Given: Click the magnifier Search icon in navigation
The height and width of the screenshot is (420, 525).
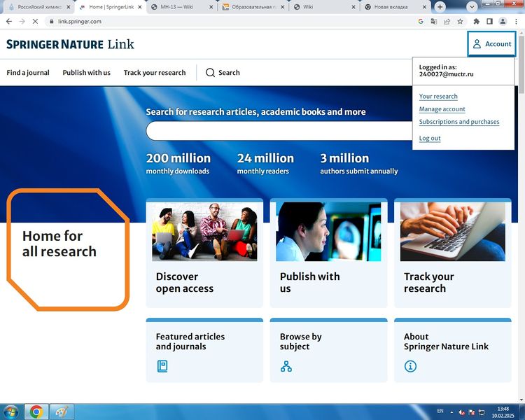Looking at the screenshot, I should (x=210, y=73).
